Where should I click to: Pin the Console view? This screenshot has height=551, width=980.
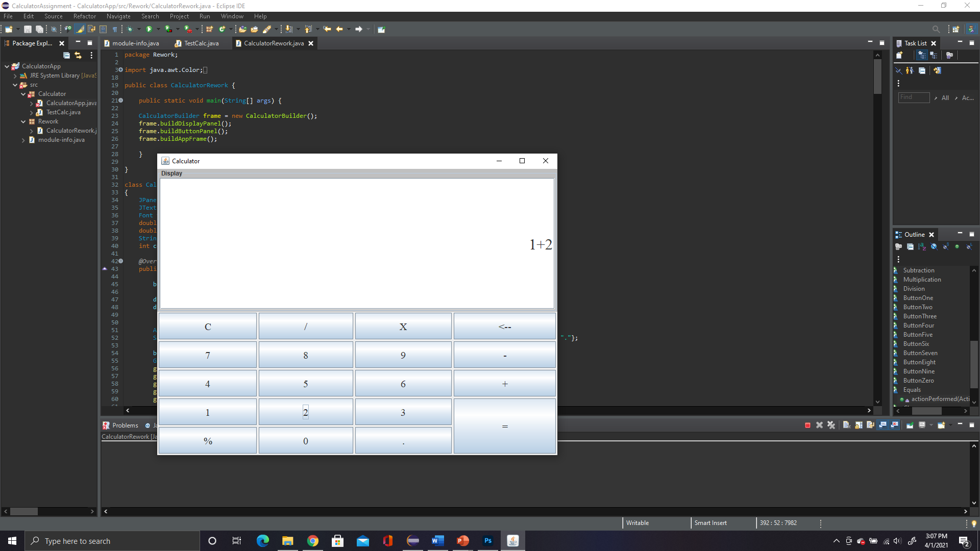point(910,425)
